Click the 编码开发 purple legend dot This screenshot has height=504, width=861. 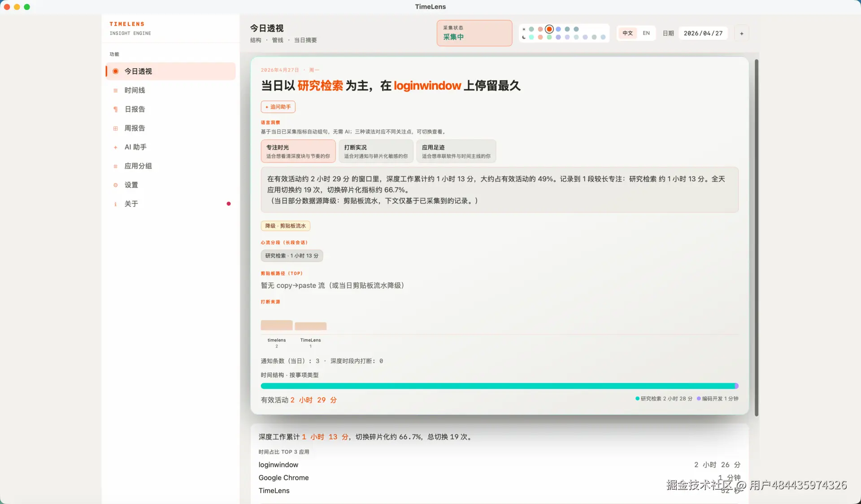pyautogui.click(x=699, y=398)
